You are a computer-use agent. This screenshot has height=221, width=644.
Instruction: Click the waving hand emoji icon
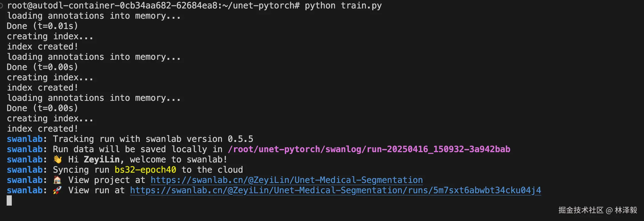point(57,159)
